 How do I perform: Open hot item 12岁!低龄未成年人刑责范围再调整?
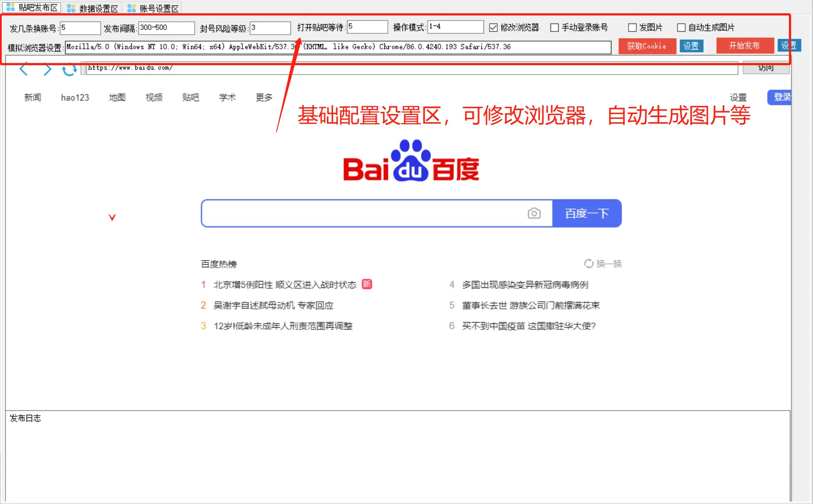point(283,326)
